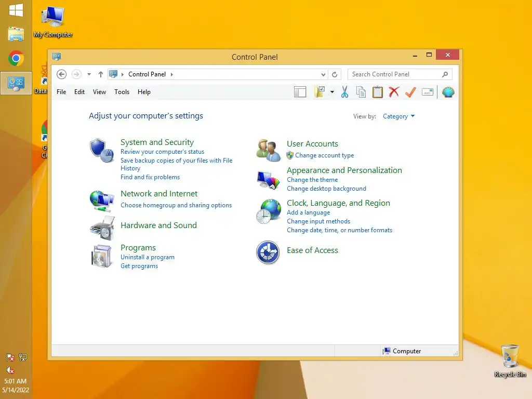532x399 pixels.
Task: Click the Back navigation arrow
Action: point(61,74)
